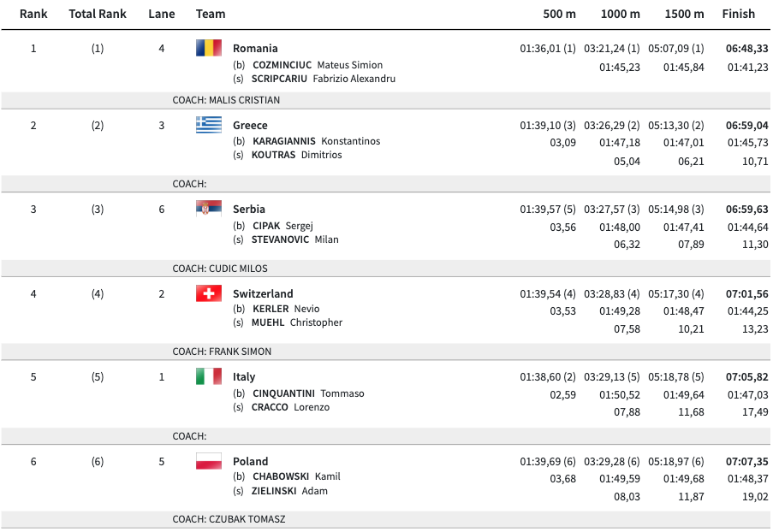Click the Switzerland flag icon

pyautogui.click(x=209, y=293)
